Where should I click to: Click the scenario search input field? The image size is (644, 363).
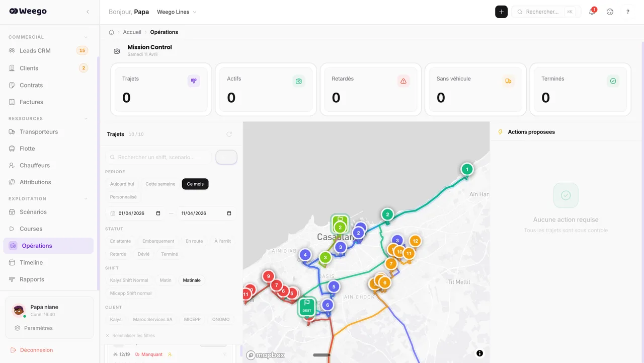[x=158, y=157]
